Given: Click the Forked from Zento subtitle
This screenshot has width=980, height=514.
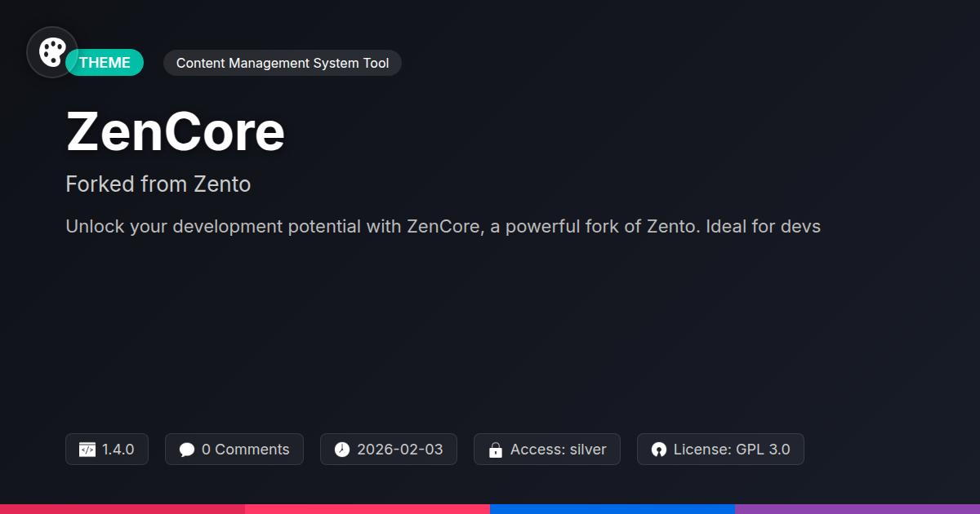Looking at the screenshot, I should (x=158, y=184).
